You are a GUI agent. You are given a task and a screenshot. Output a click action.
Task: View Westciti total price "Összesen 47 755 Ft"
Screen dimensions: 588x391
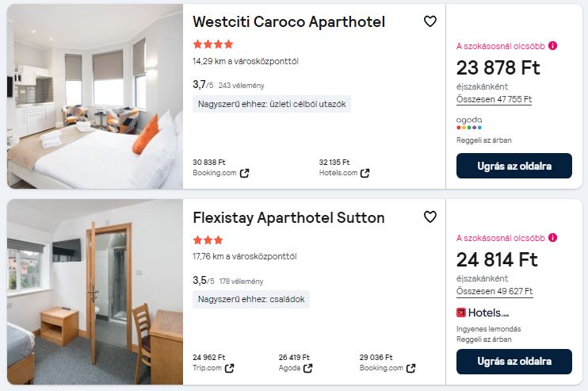click(494, 99)
